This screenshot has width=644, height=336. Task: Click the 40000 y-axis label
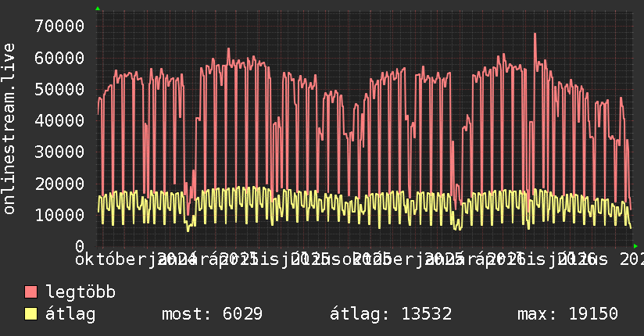pyautogui.click(x=59, y=120)
